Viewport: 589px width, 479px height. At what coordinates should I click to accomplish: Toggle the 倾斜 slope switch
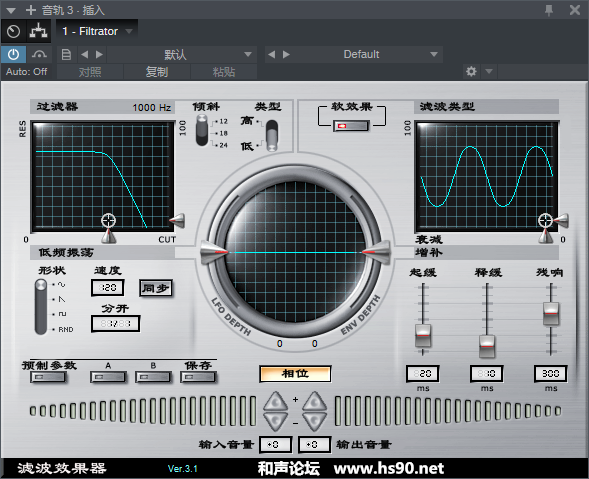pyautogui.click(x=202, y=130)
